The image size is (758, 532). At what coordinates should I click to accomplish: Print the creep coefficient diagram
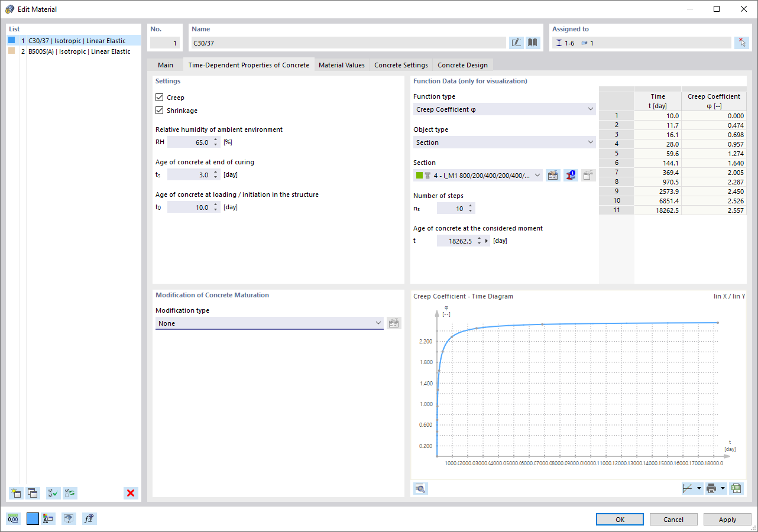point(711,488)
